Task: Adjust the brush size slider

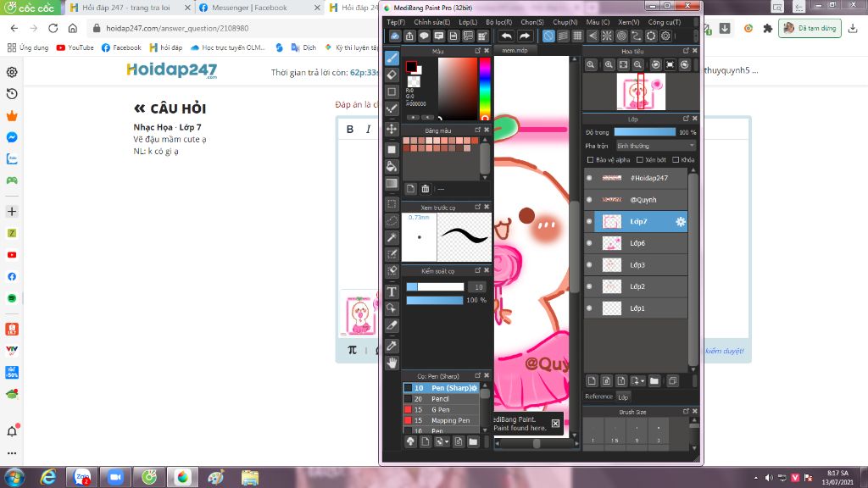Action: point(435,286)
